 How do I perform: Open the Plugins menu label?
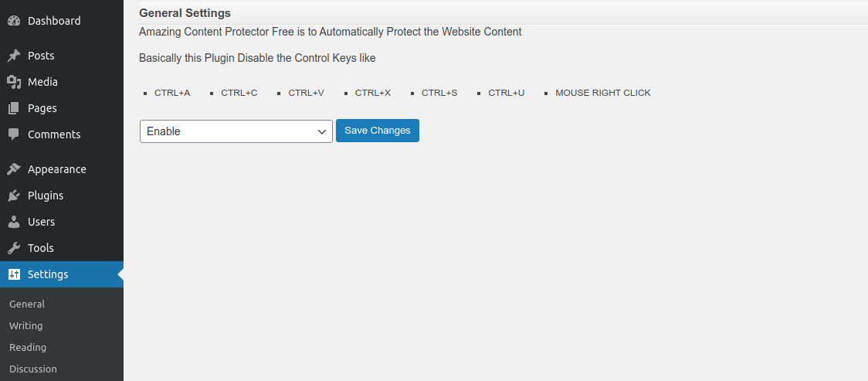click(46, 196)
